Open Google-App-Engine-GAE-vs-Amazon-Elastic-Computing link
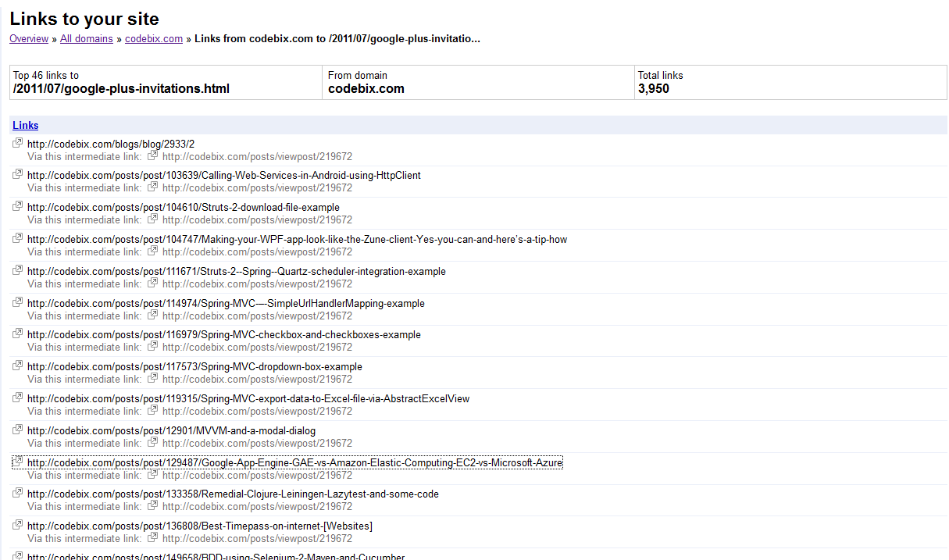Viewport: 949px width, 560px height. [x=295, y=463]
